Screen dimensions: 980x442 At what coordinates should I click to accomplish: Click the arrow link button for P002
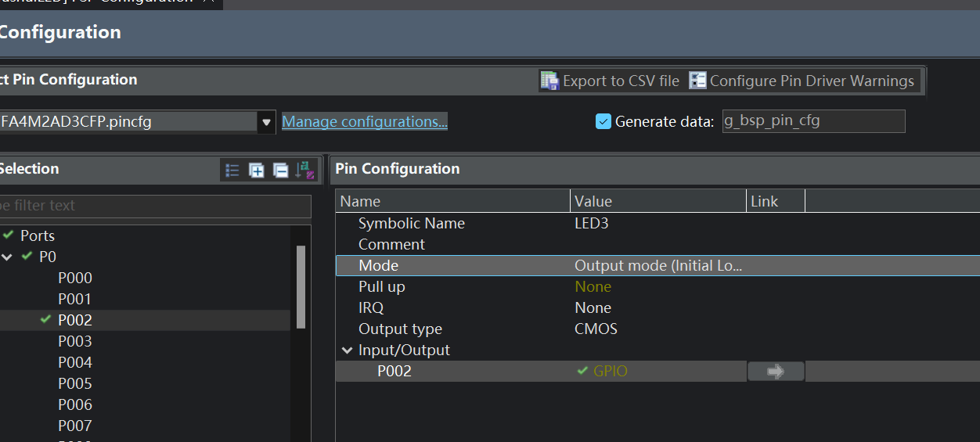point(776,372)
